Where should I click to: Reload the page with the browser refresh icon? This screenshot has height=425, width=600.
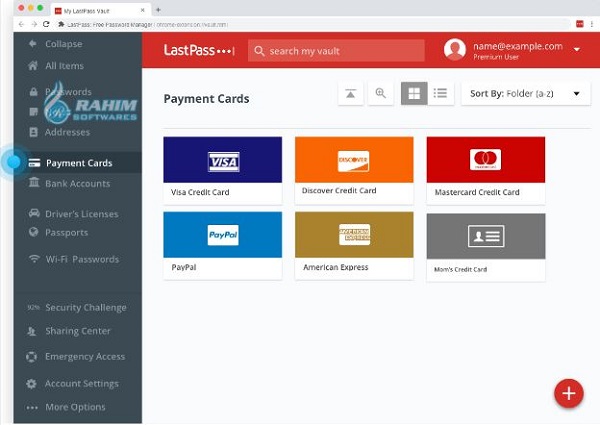(46, 24)
